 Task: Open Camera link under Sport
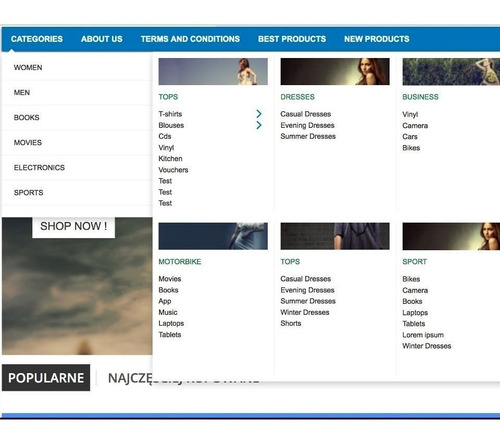click(415, 290)
